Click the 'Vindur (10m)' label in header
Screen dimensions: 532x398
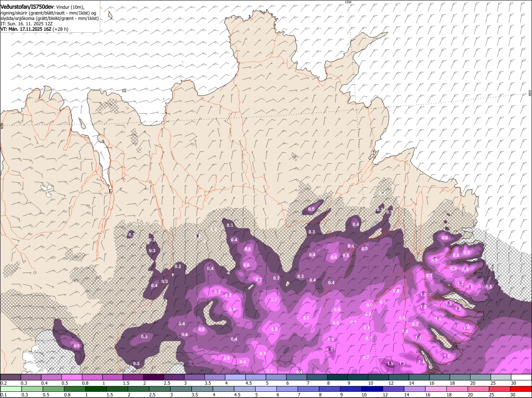click(x=70, y=7)
